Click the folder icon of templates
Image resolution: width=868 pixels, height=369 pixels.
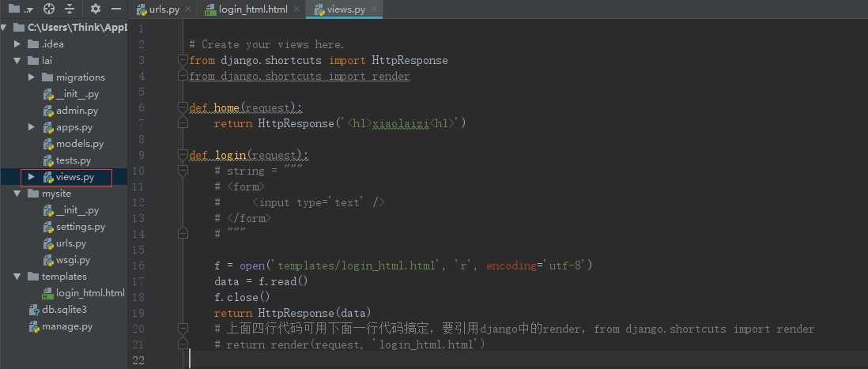pos(32,276)
